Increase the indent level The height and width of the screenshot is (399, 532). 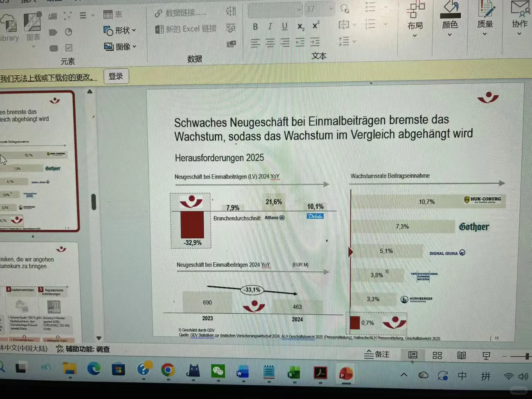point(315,42)
